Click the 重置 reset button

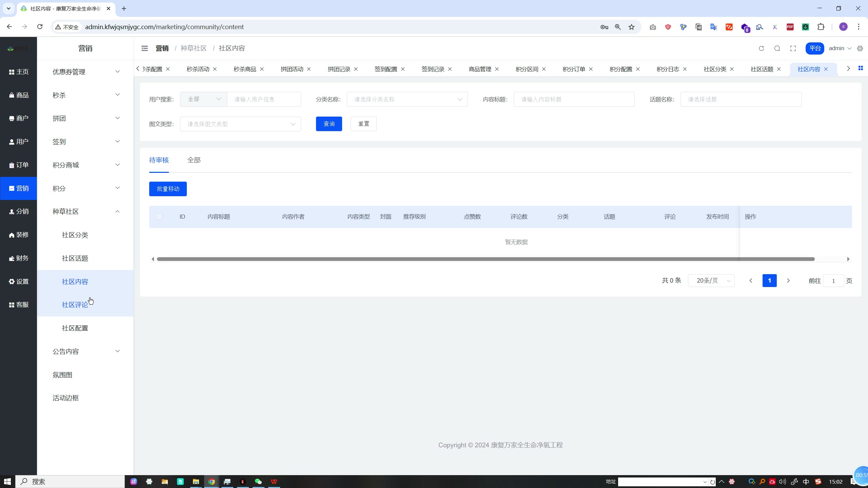click(x=363, y=124)
